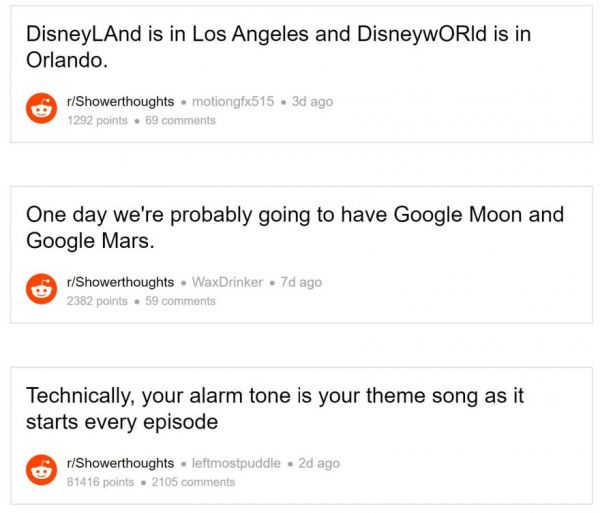Viewport: 600px width, 513px height.
Task: Click the 2382 points score
Action: pyautogui.click(x=97, y=301)
